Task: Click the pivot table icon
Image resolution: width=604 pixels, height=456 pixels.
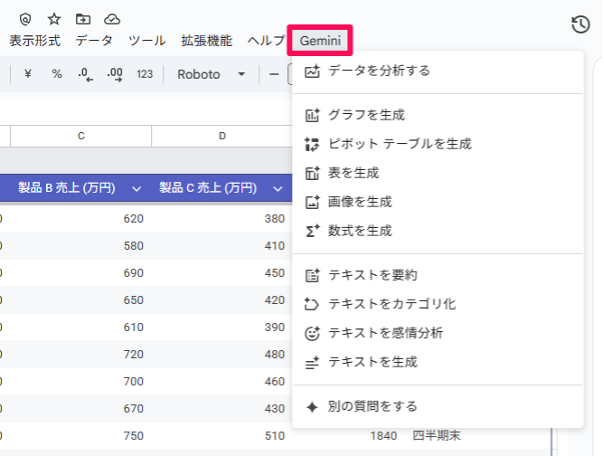Action: tap(312, 144)
